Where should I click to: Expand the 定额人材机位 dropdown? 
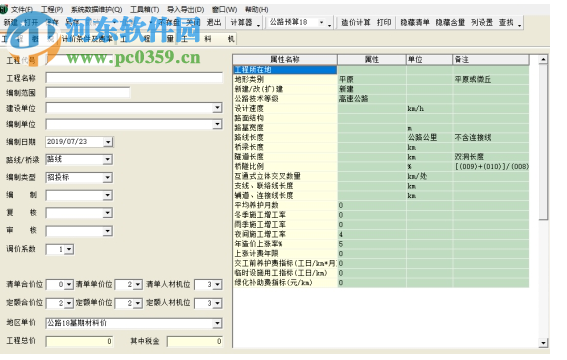tap(217, 303)
